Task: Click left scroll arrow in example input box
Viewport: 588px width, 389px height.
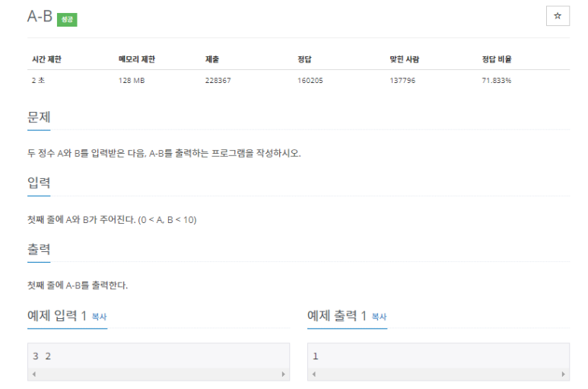Action: pos(34,374)
